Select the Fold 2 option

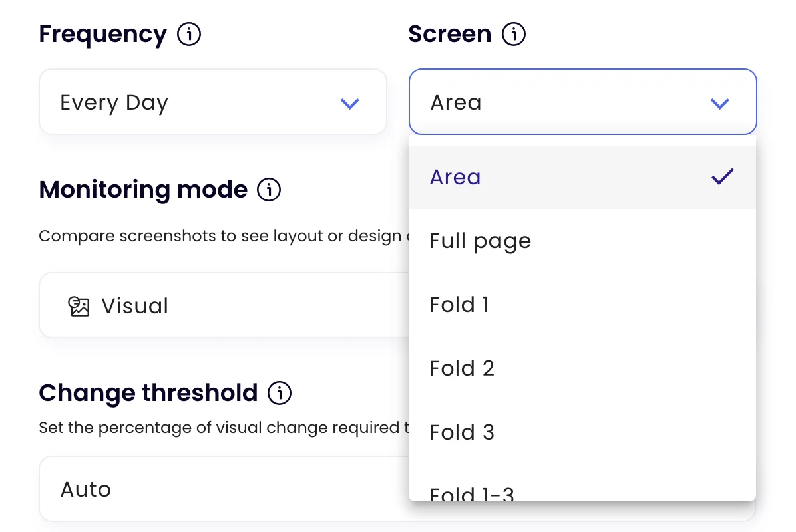tap(582, 368)
